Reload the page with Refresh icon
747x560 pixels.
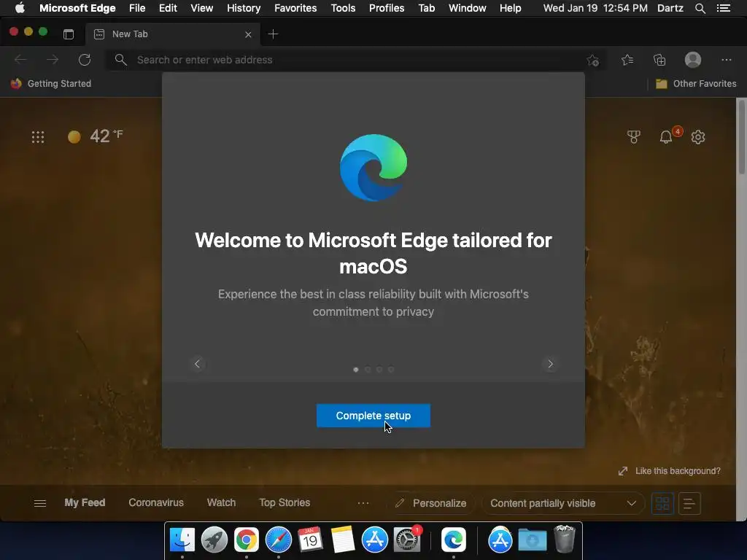pos(85,60)
